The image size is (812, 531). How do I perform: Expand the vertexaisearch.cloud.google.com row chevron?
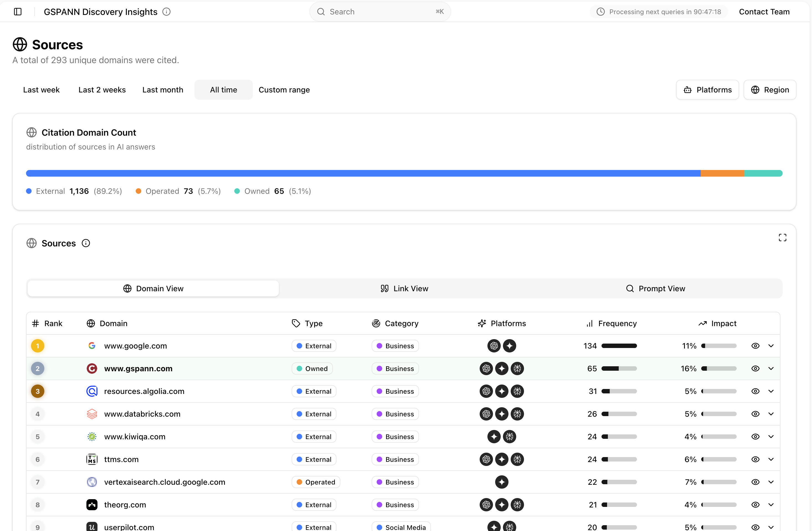pyautogui.click(x=771, y=482)
